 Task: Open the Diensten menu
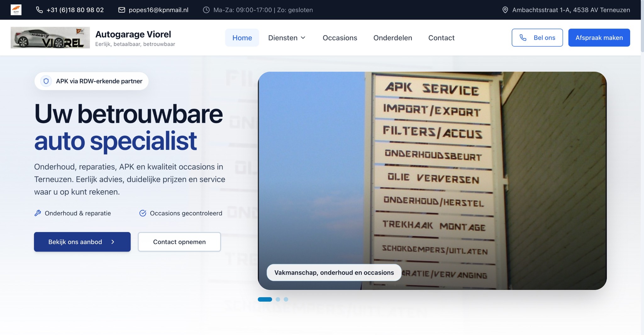click(287, 38)
